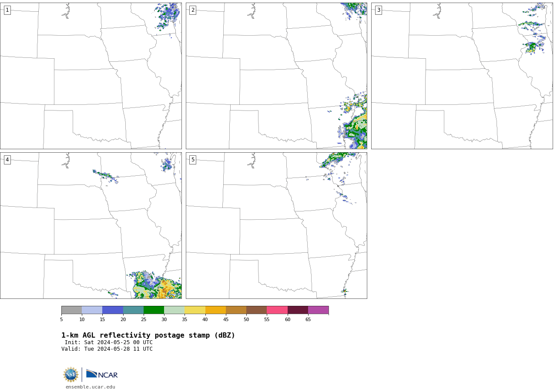The height and width of the screenshot is (392, 557).
Task: Click the purple 65+ dBZ swatch
Action: tap(318, 310)
